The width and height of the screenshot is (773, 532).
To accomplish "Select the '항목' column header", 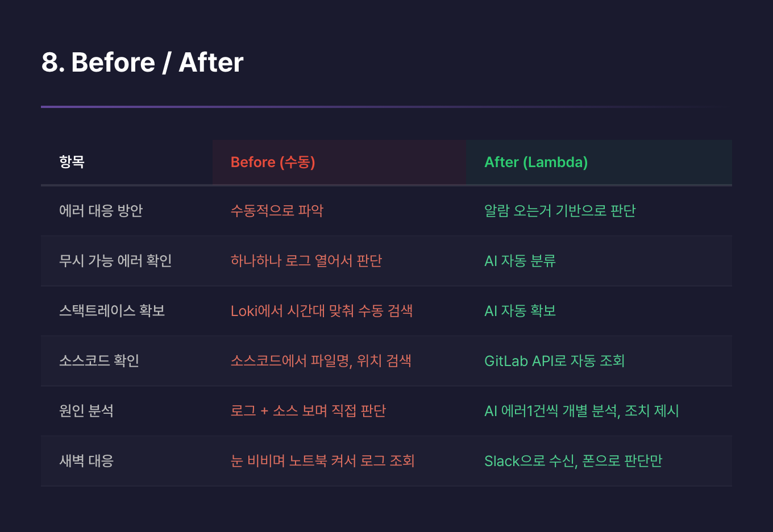I will 72,162.
